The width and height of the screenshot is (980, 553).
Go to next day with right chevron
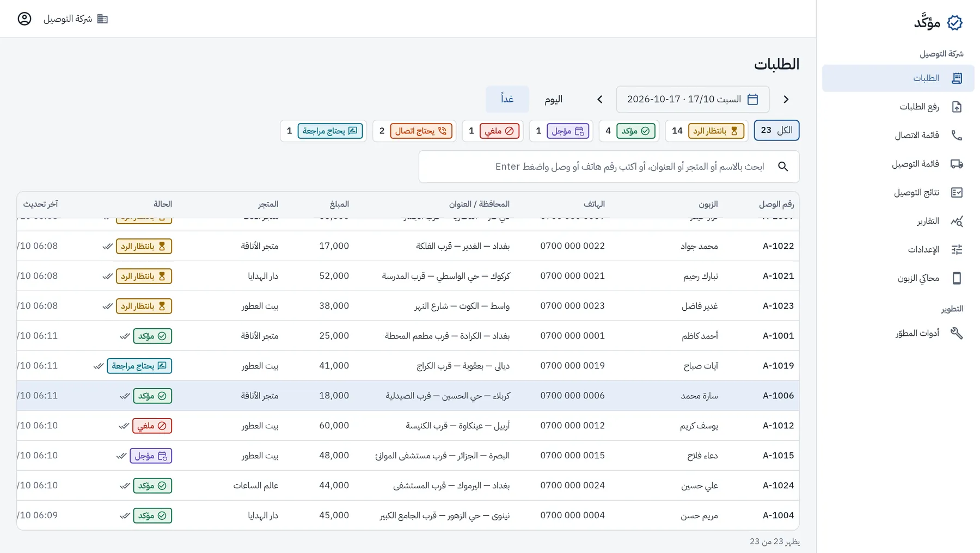(786, 99)
